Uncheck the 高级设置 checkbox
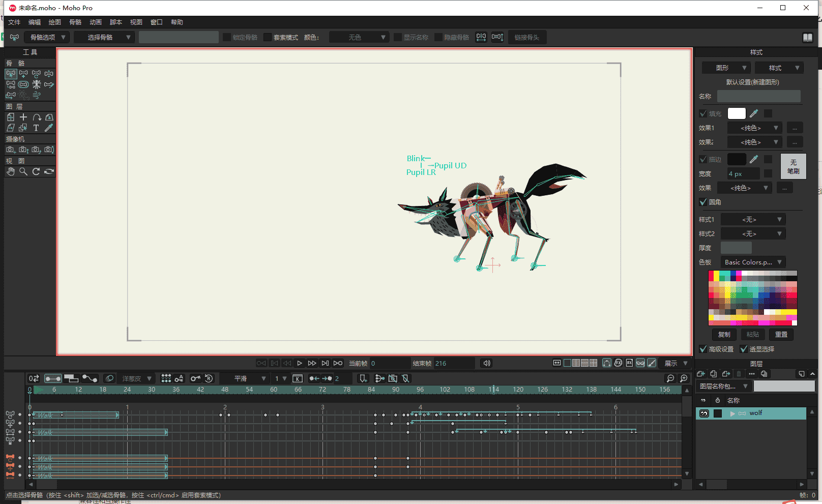This screenshot has width=822, height=504. pos(703,349)
